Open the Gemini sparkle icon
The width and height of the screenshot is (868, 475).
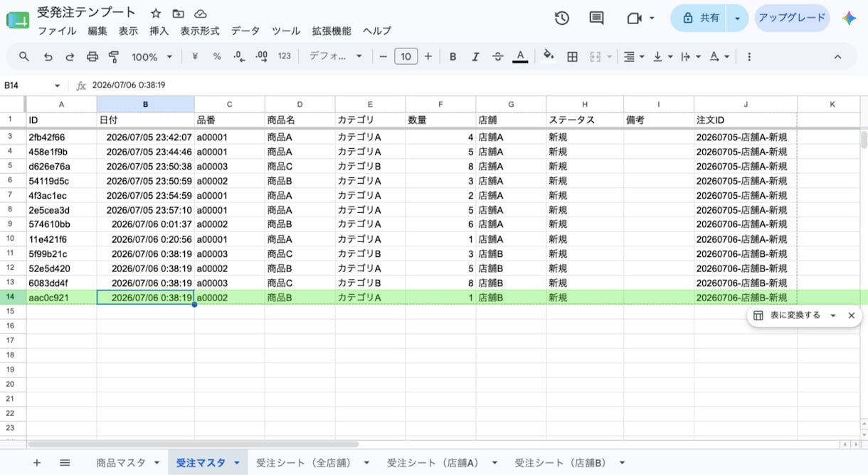click(x=849, y=19)
